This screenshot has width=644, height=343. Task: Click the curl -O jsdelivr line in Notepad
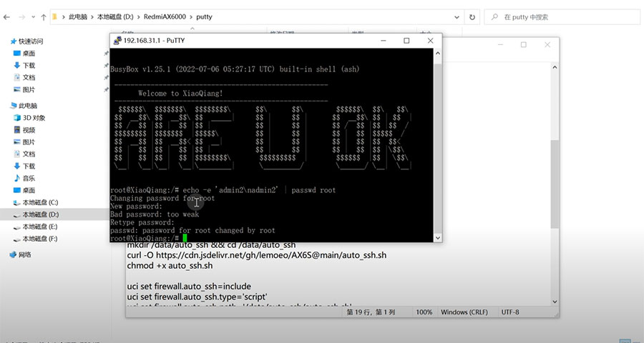coord(257,255)
